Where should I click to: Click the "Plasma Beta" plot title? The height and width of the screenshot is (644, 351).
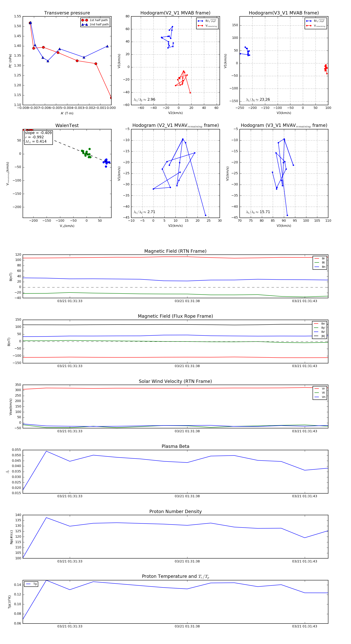pos(175,447)
